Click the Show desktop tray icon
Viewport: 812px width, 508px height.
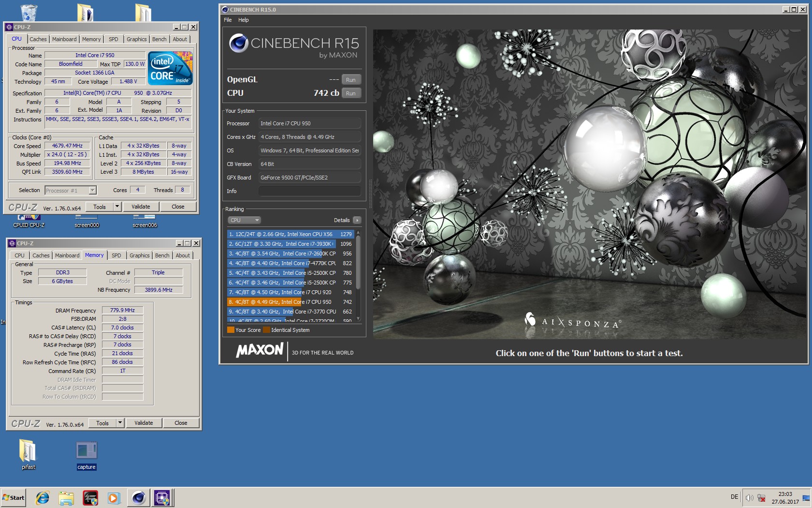pos(806,498)
